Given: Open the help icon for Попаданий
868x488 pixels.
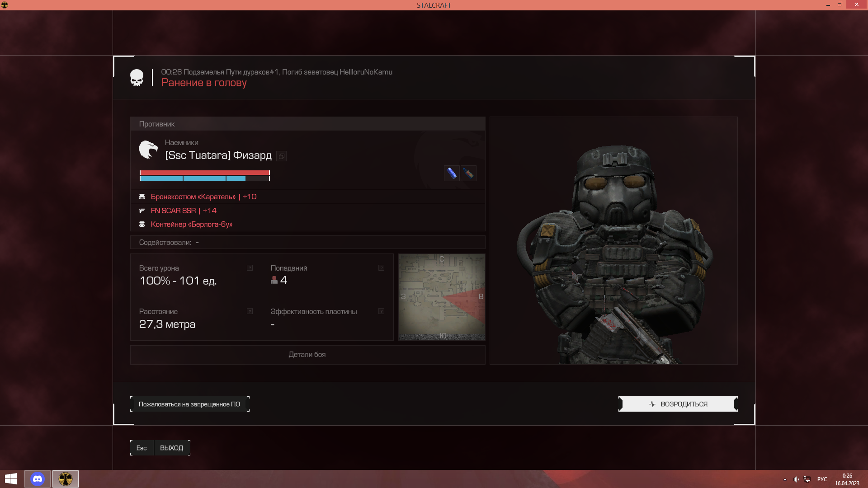Looking at the screenshot, I should 381,268.
